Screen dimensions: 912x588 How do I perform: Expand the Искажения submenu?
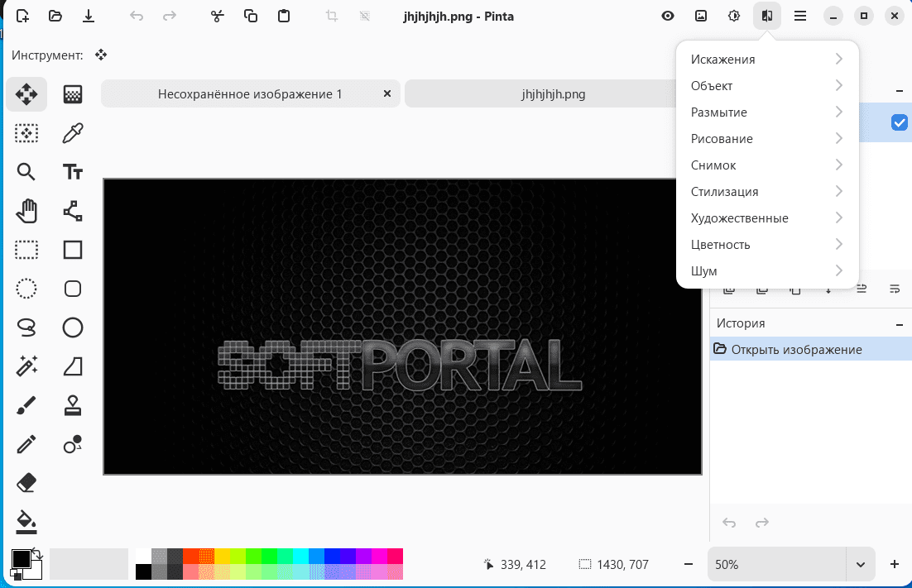tap(767, 60)
